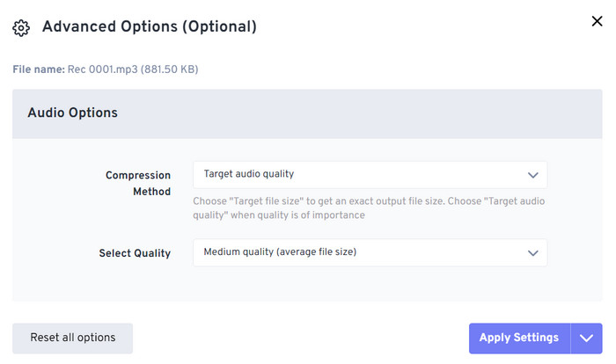Click the gear icon beside Advanced Options

[21, 28]
